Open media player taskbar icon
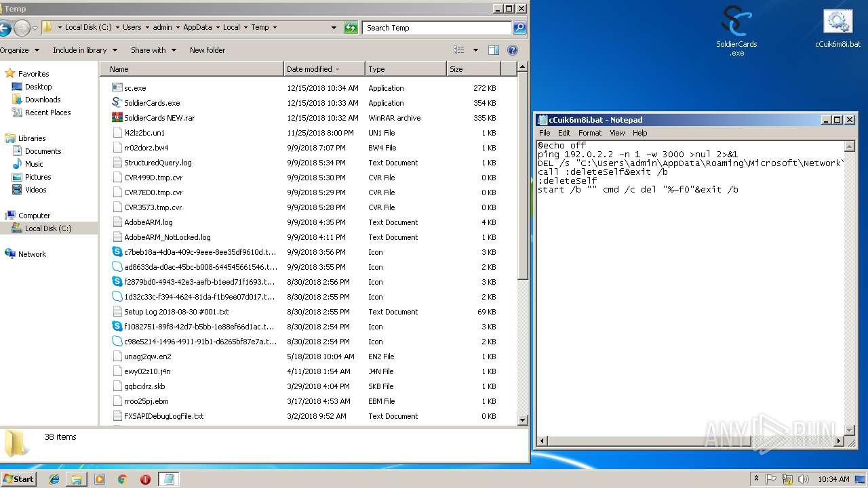This screenshot has height=488, width=868. coord(100,479)
